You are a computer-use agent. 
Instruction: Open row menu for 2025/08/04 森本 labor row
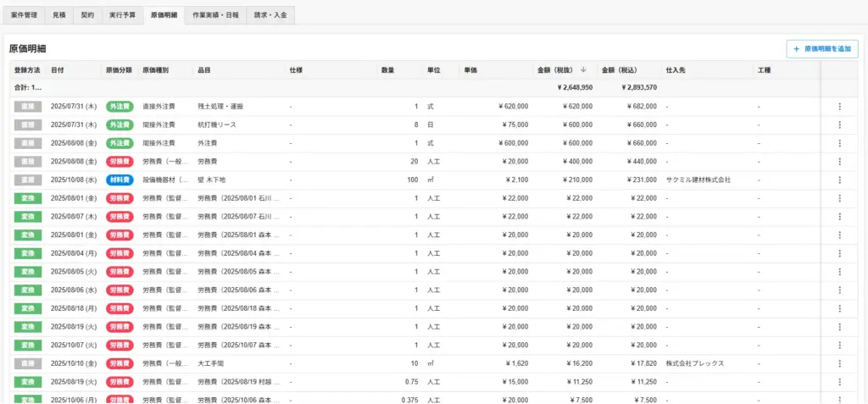839,253
